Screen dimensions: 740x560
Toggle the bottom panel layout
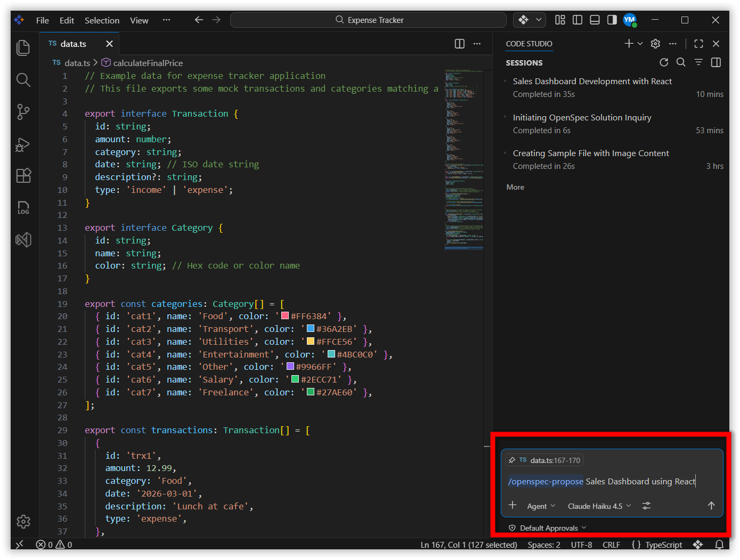pos(595,20)
